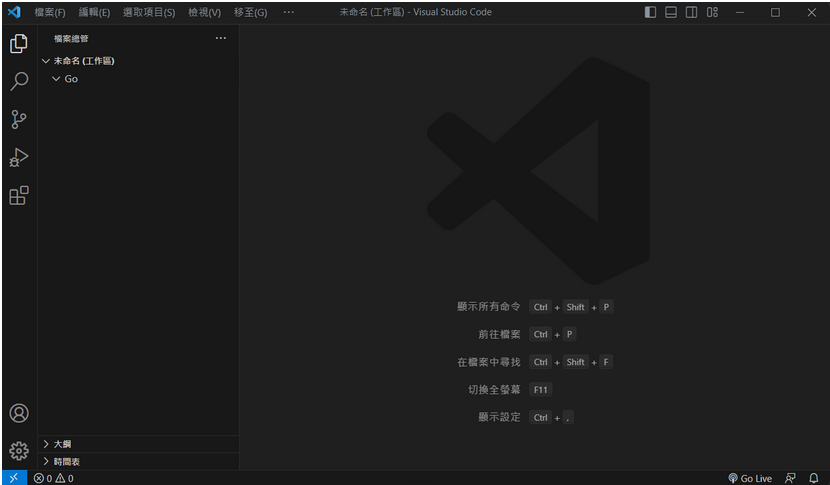Image resolution: width=830 pixels, height=485 pixels.
Task: Collapse the 未命名 (工作區) workspace section
Action: (x=138, y=61)
